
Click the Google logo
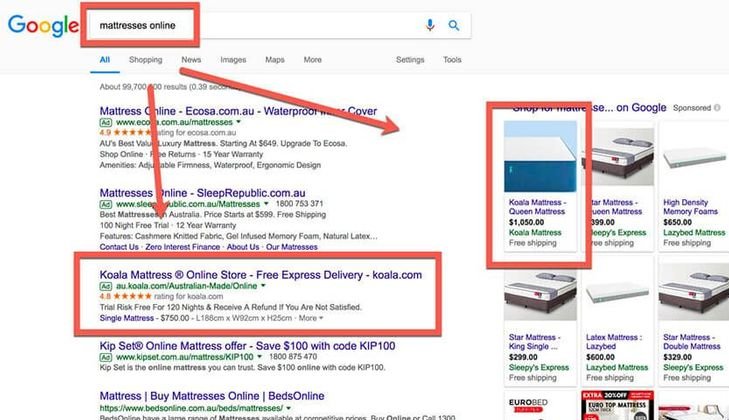point(44,26)
